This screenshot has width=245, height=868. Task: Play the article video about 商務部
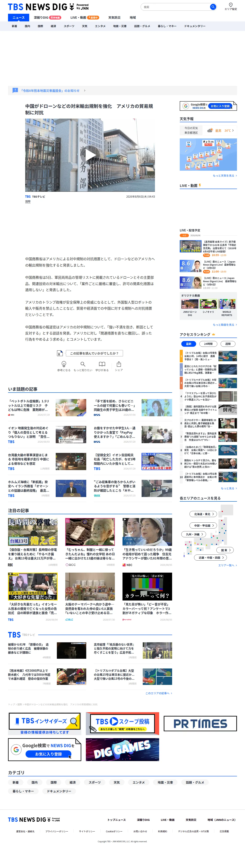[90, 155]
